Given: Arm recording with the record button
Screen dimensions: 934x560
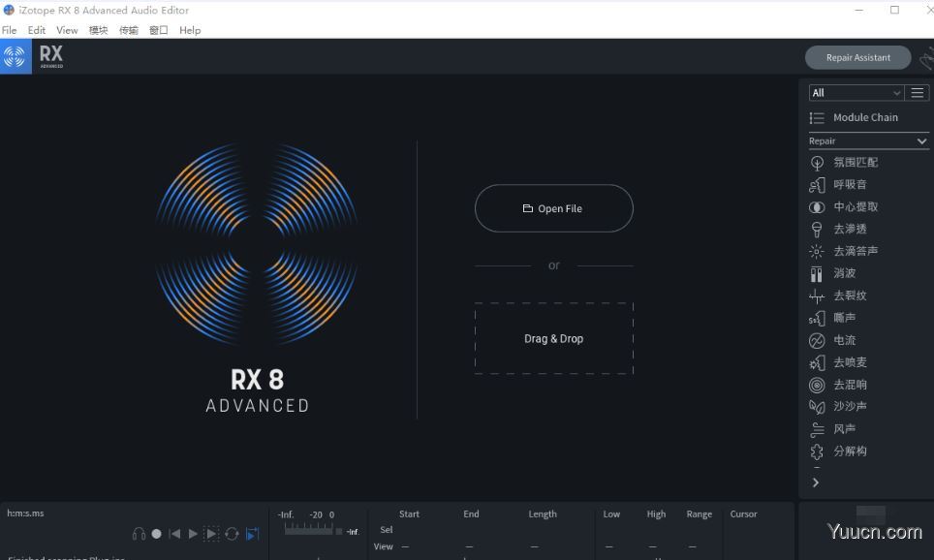Looking at the screenshot, I should pos(156,533).
